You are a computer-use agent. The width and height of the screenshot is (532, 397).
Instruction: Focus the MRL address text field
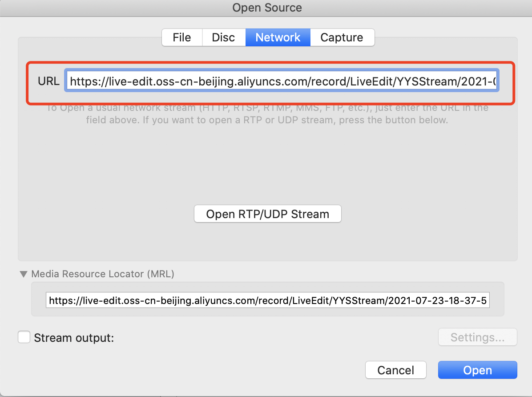click(268, 300)
